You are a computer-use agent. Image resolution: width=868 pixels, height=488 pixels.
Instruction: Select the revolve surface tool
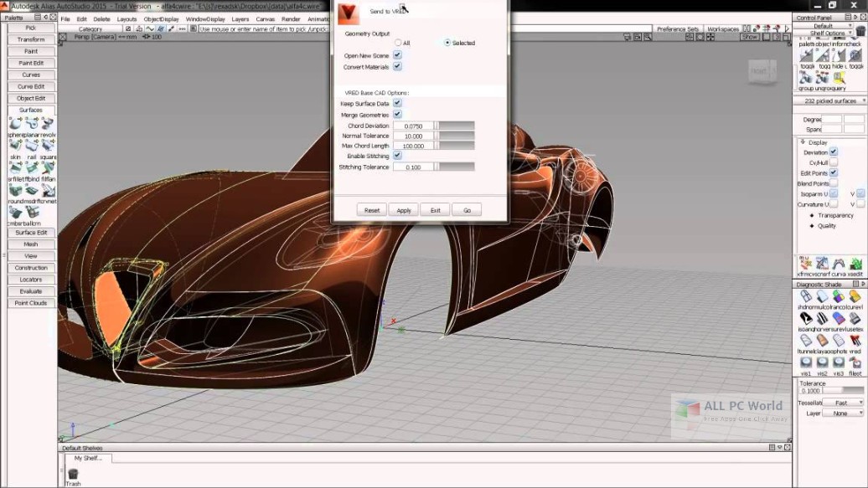tap(48, 123)
